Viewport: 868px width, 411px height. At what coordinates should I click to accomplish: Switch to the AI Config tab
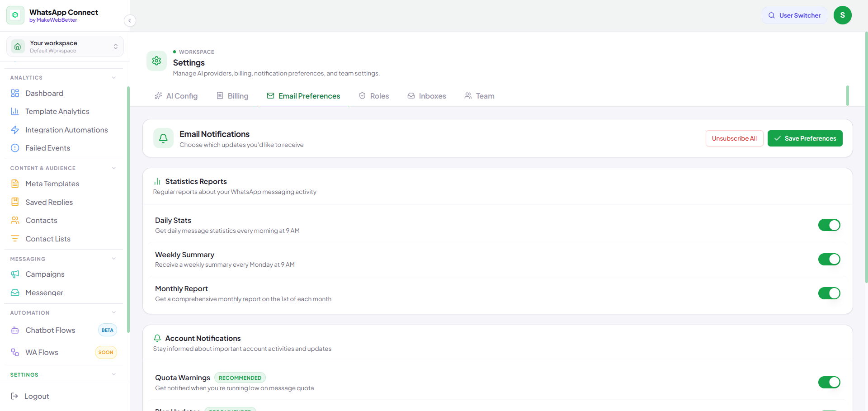176,96
